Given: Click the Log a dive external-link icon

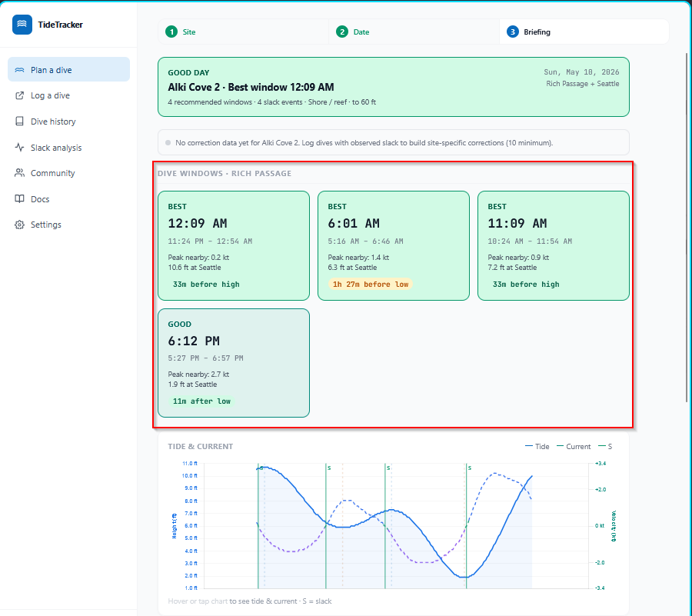Looking at the screenshot, I should click(19, 95).
